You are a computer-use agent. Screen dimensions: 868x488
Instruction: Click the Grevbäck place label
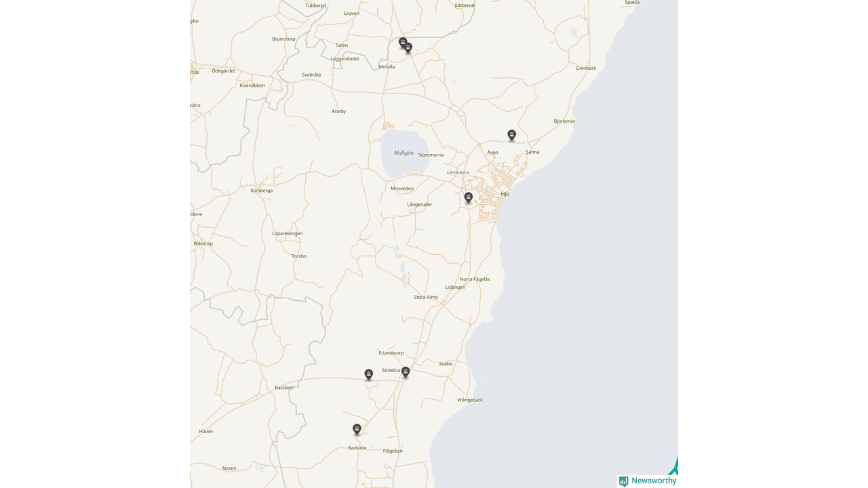[x=586, y=68]
